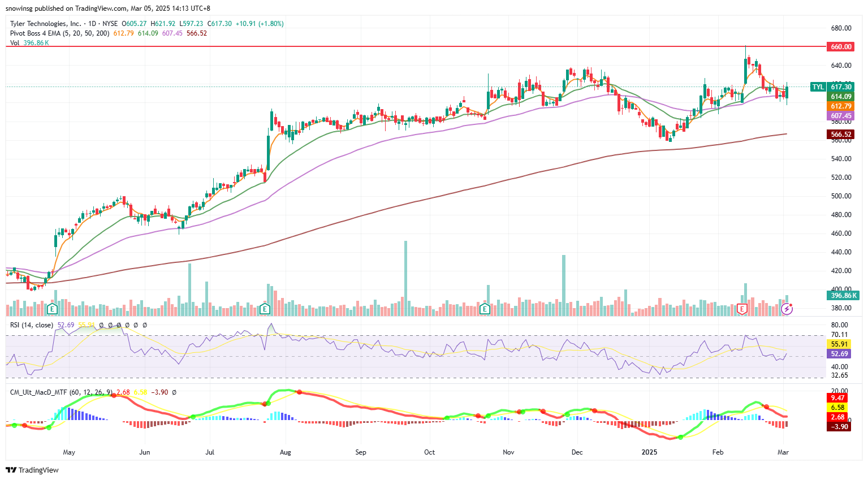Click the low value L597.23 in legend
Screen dimensions: 868x480
point(191,24)
